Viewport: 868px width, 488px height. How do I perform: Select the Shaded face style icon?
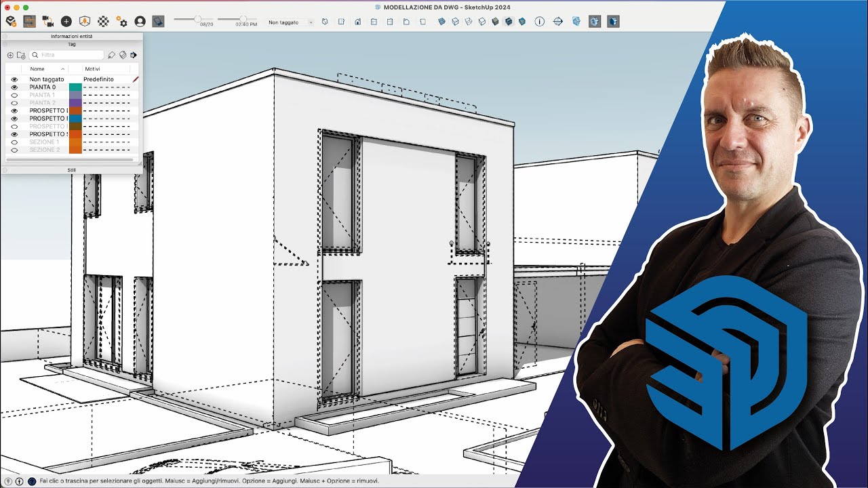click(496, 22)
